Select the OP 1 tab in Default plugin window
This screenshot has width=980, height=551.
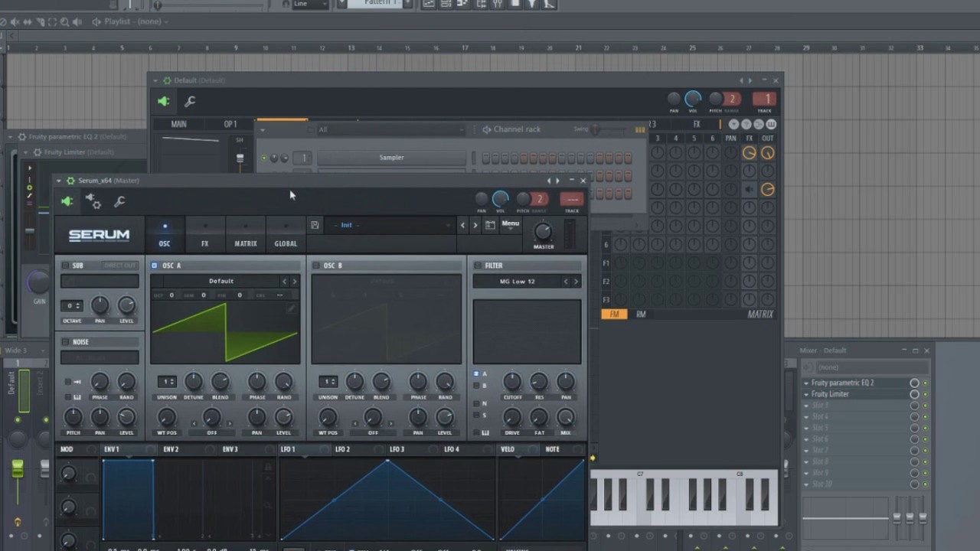[x=230, y=124]
